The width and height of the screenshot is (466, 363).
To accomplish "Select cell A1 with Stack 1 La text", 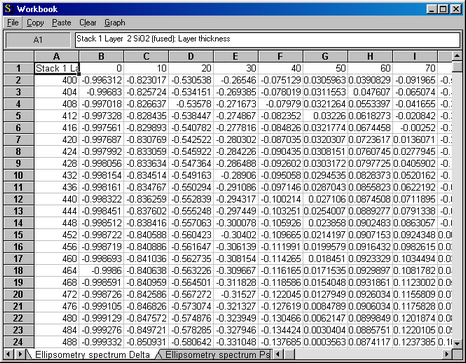I will 57,68.
